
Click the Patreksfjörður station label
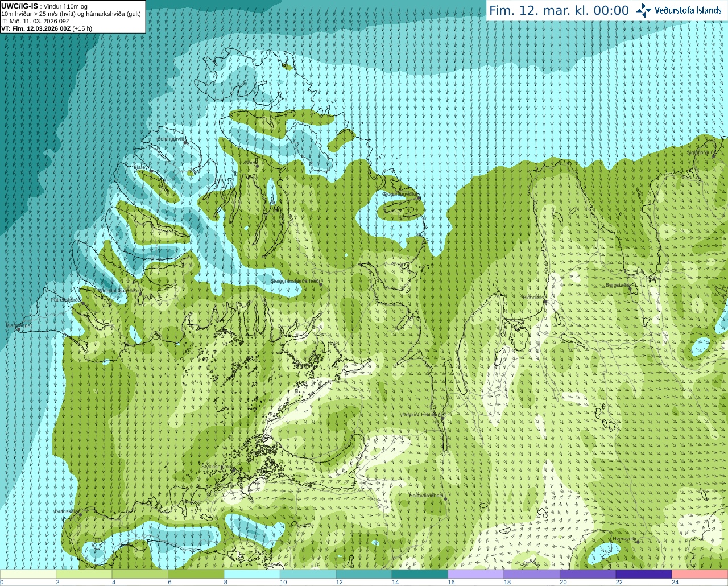[x=66, y=300]
